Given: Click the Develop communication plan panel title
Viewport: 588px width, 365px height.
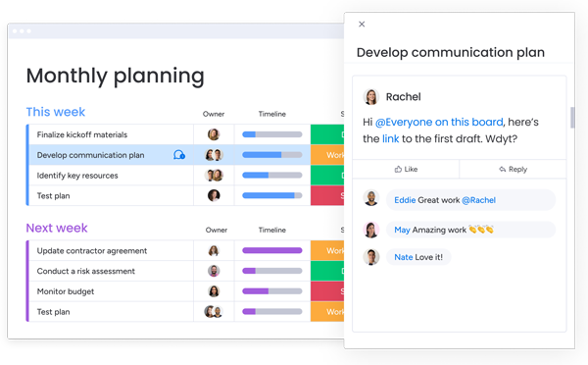Looking at the screenshot, I should click(x=451, y=52).
